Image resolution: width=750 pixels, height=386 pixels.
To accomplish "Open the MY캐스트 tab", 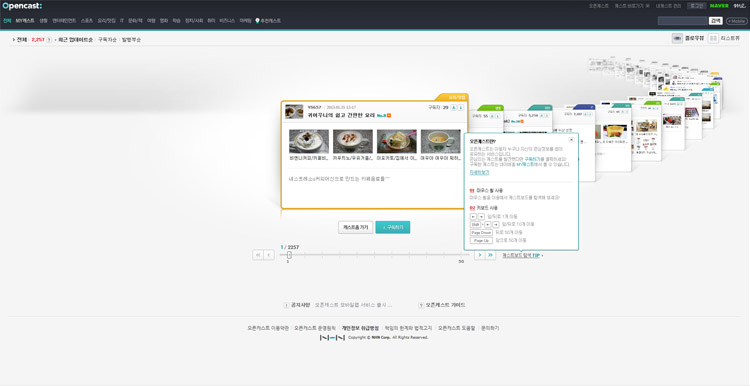I will (25, 21).
